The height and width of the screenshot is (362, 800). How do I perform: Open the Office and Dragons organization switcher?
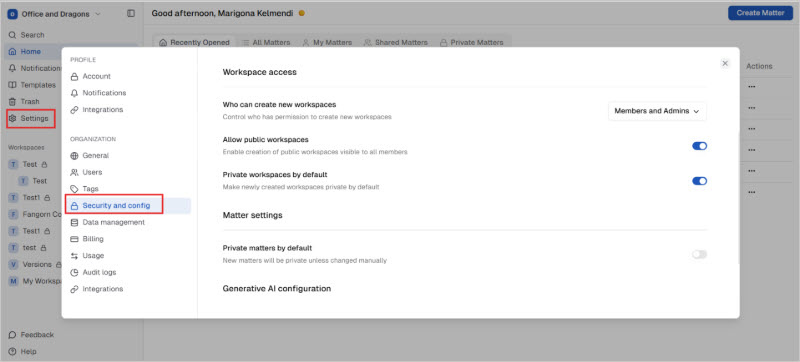[x=54, y=14]
